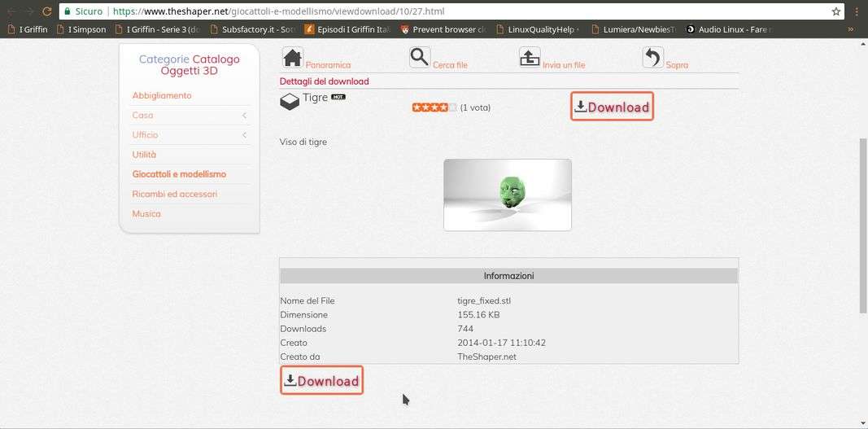The image size is (868, 429).
Task: Open the Ricambi ed accessori category
Action: [174, 194]
